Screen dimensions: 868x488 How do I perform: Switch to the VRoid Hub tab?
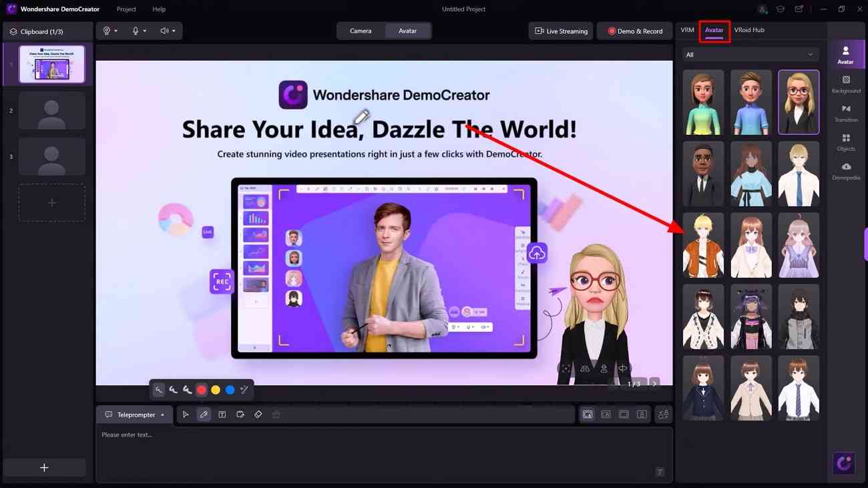[749, 30]
